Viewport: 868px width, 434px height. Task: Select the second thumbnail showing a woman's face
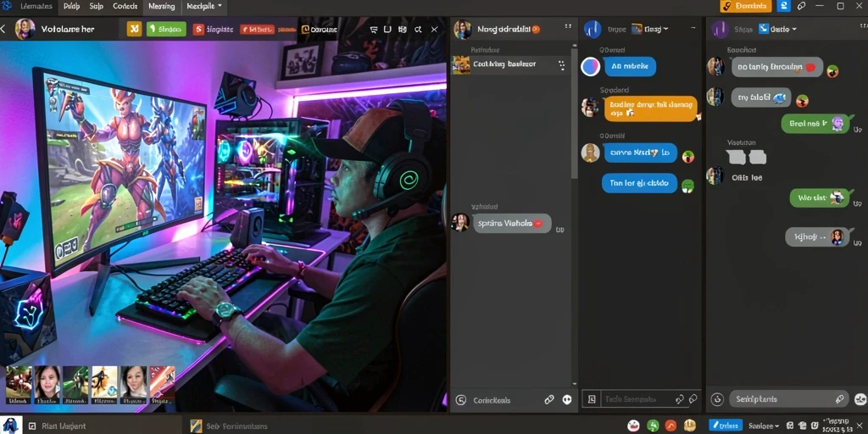(47, 385)
